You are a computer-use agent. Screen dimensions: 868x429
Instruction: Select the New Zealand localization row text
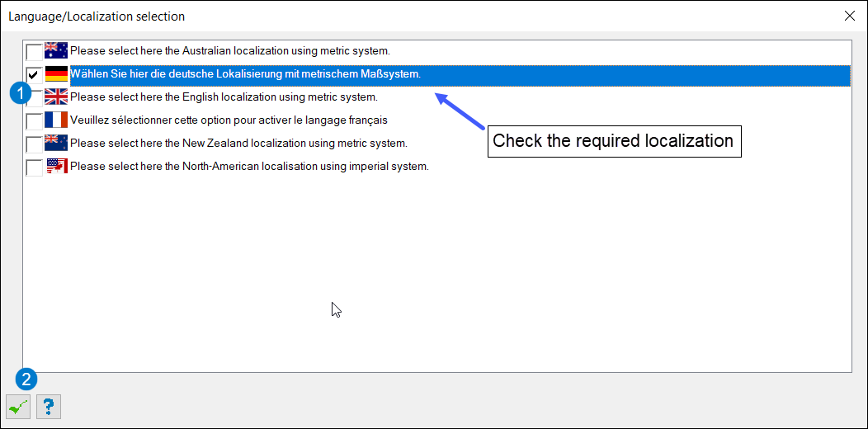click(x=238, y=144)
